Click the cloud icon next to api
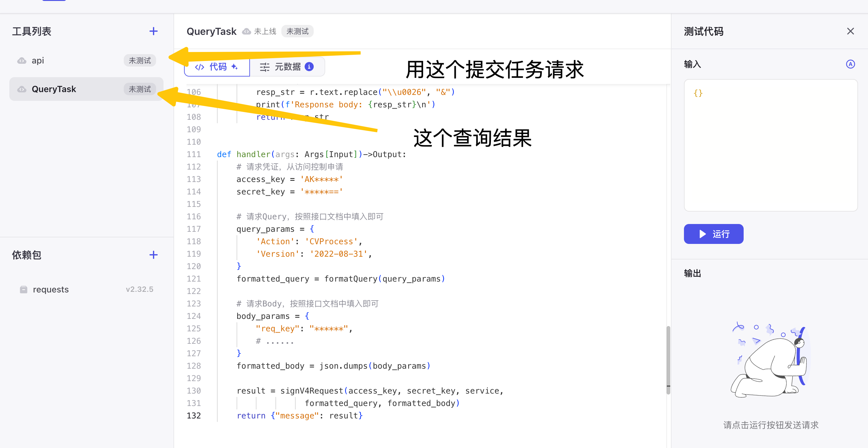 point(22,61)
